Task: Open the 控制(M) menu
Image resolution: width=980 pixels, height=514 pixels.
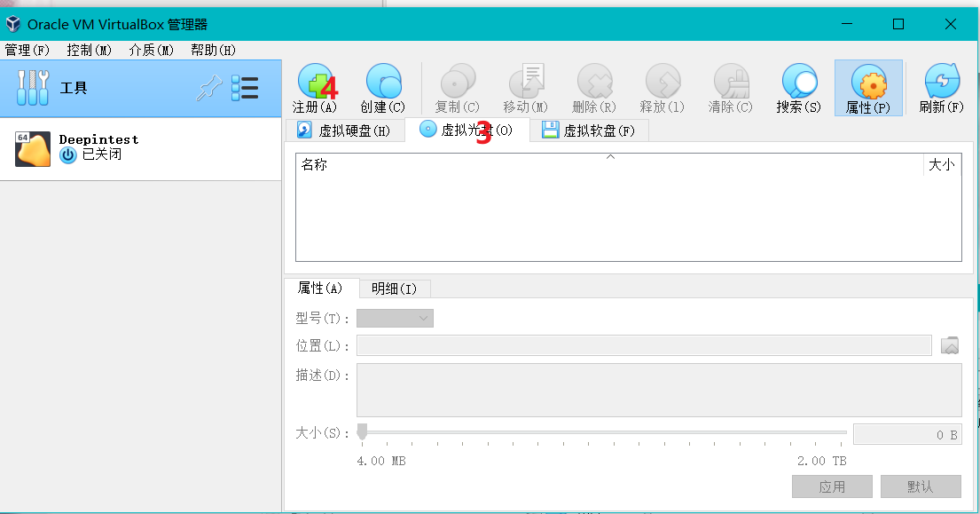Action: click(89, 50)
